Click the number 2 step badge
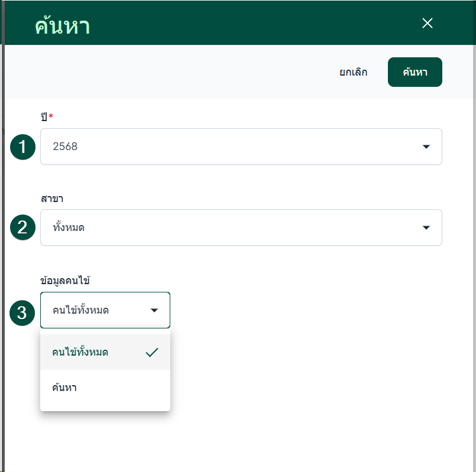 [22, 227]
